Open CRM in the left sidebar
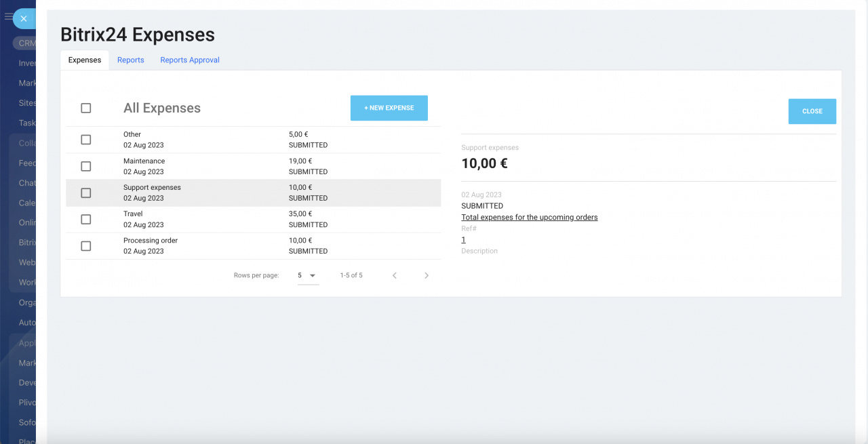 click(25, 43)
